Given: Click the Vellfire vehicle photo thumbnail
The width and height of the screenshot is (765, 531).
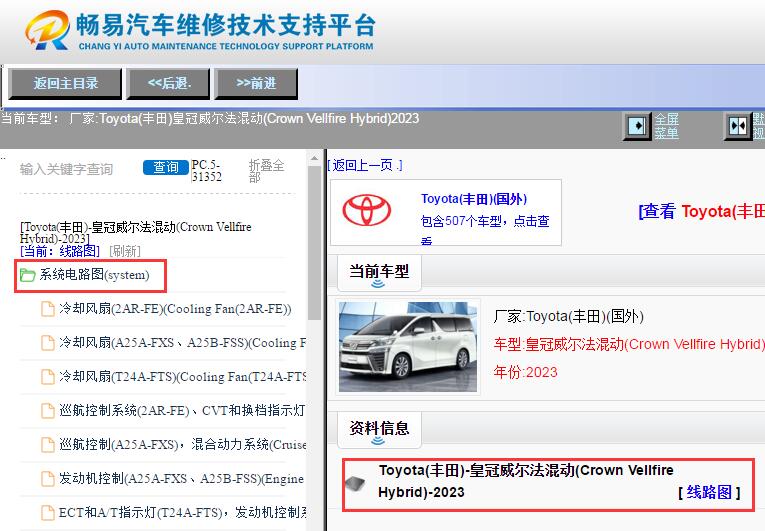Looking at the screenshot, I should click(408, 347).
